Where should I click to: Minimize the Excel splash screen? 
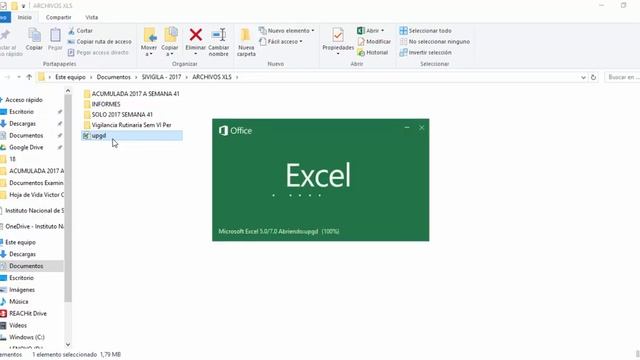(x=407, y=128)
